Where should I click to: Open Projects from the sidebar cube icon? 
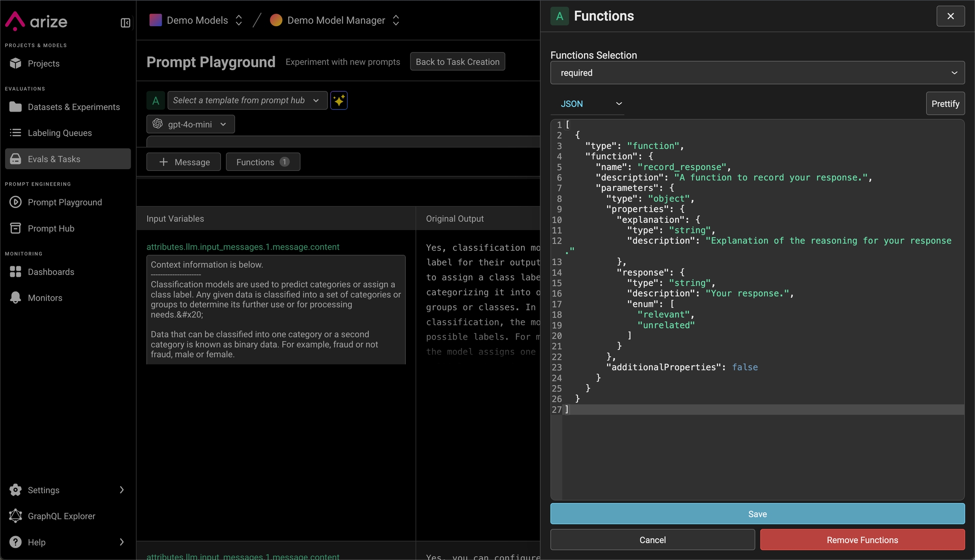[16, 63]
